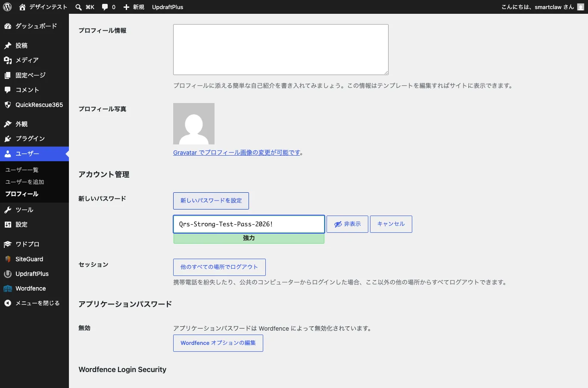Click the コメント sidebar bubble icon
Screen dimensions: 588x388
[x=8, y=90]
